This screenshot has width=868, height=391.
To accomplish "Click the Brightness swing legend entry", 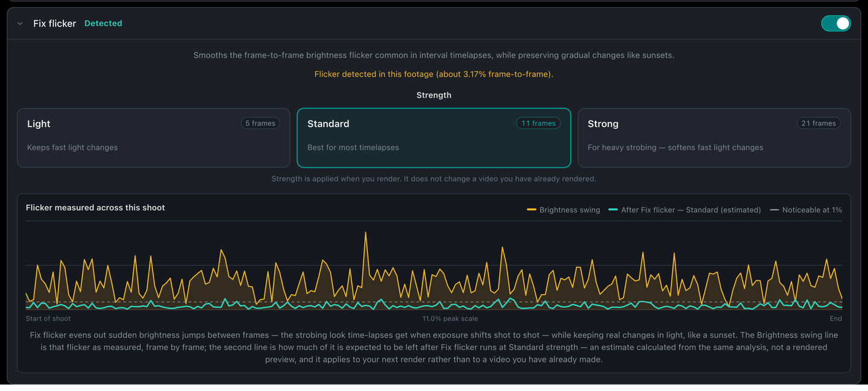I will pyautogui.click(x=564, y=210).
